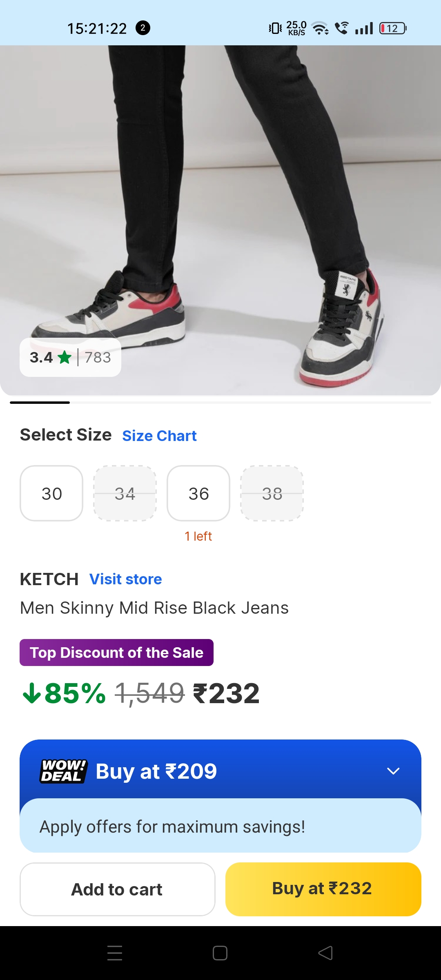Screen dimensions: 441x980
Task: Expand the Buy at ₹209 deal chevron
Action: [x=393, y=771]
